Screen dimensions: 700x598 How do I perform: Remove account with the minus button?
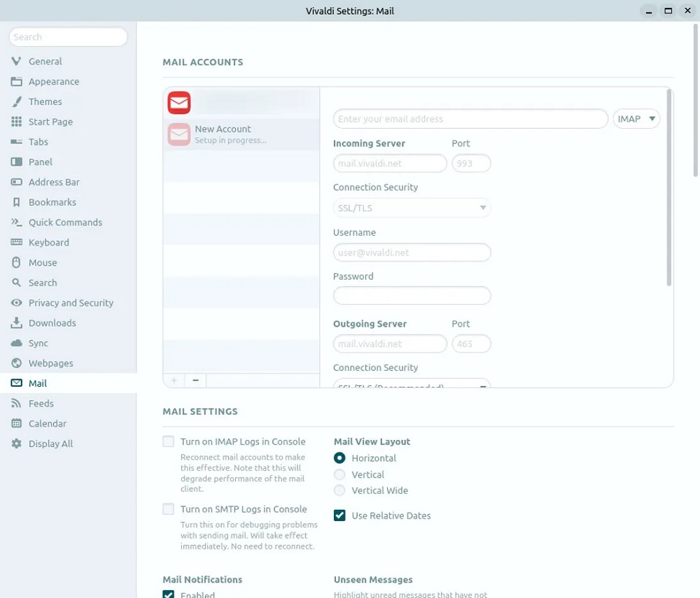[x=195, y=380]
